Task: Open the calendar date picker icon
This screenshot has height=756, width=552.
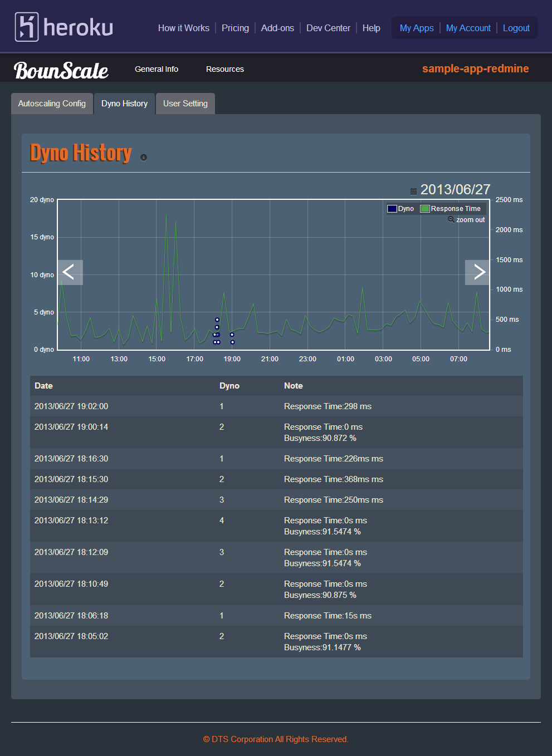Action: [413, 192]
